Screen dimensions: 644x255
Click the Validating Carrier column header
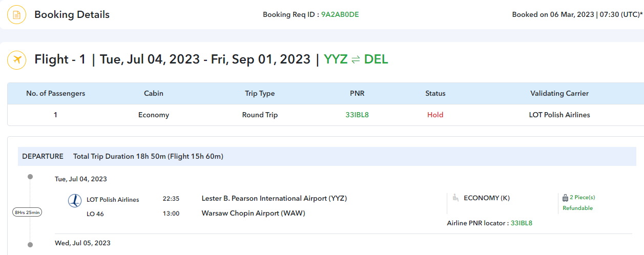tap(559, 94)
